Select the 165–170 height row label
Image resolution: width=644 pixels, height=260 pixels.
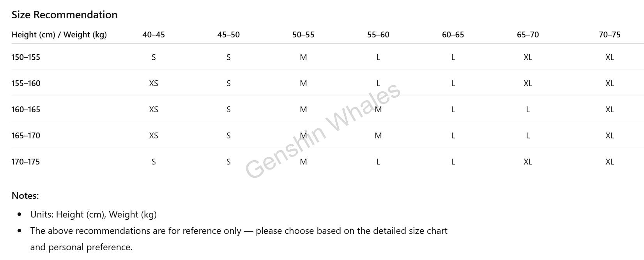pos(26,136)
